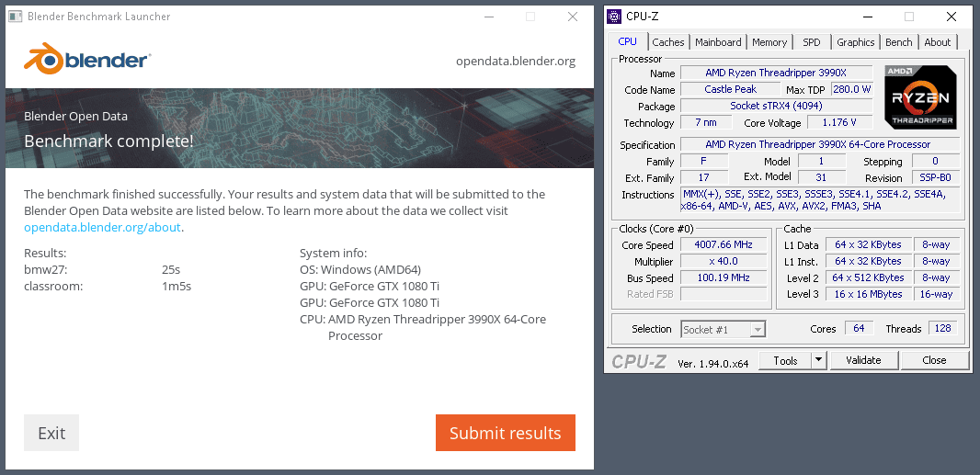Open the Memory tab in CPU-Z
The image size is (980, 475).
(x=769, y=42)
